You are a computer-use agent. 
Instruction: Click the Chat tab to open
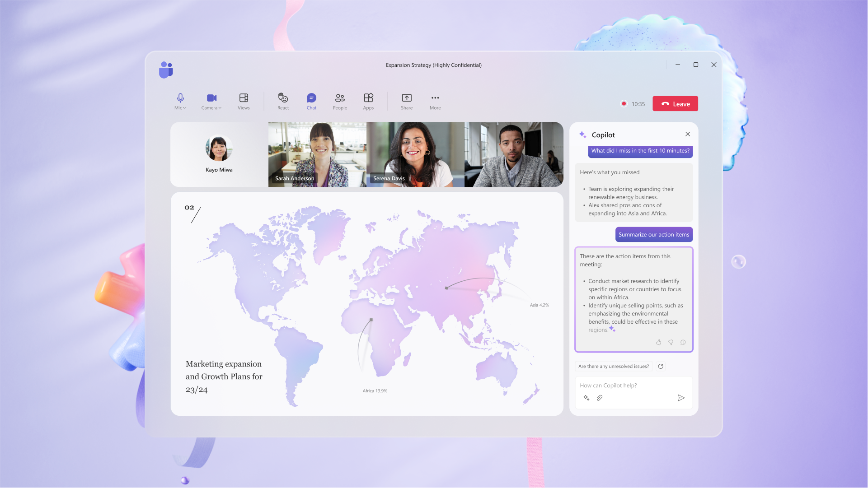[x=311, y=101]
